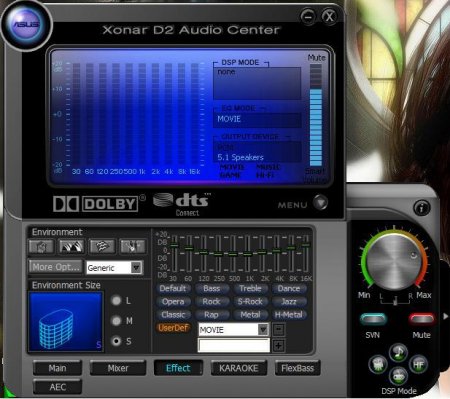Open the MENU arrow dropdown
450x399 pixels.
click(x=320, y=203)
